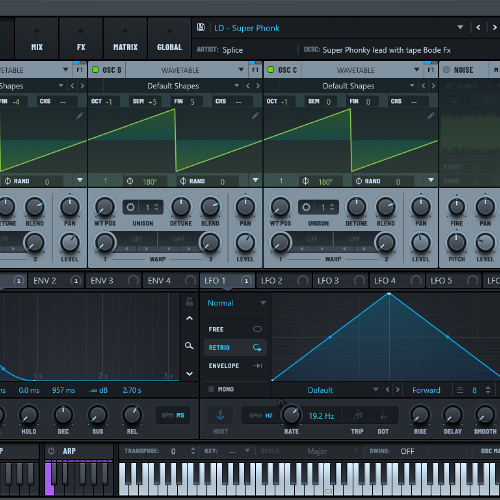The height and width of the screenshot is (500, 500).
Task: Toggle OSC C power on/off
Action: 271,70
